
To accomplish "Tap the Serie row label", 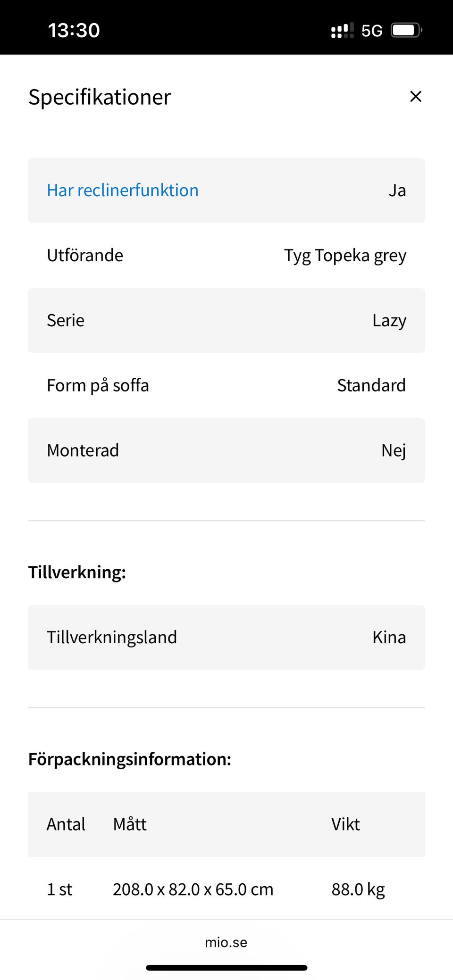I will [66, 321].
